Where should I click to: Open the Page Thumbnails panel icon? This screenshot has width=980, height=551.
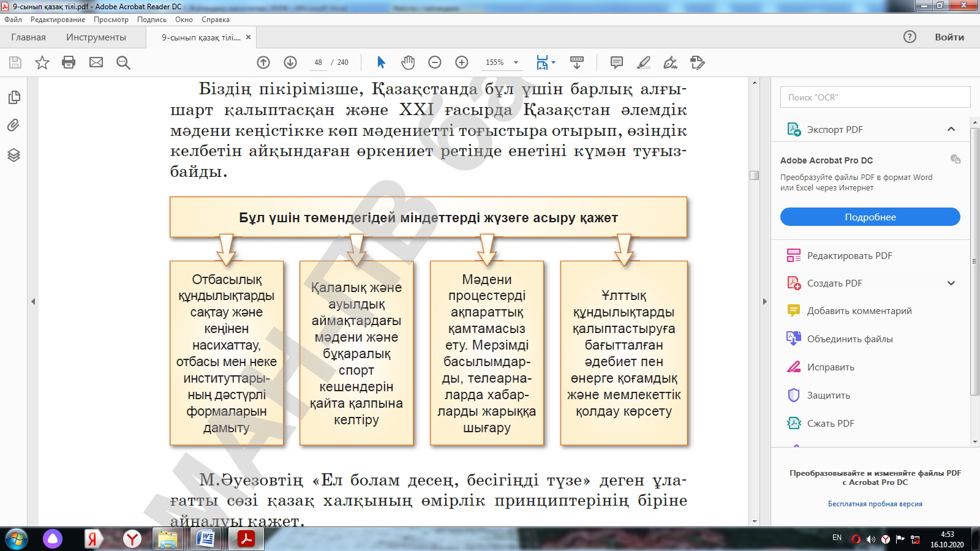pos(14,97)
